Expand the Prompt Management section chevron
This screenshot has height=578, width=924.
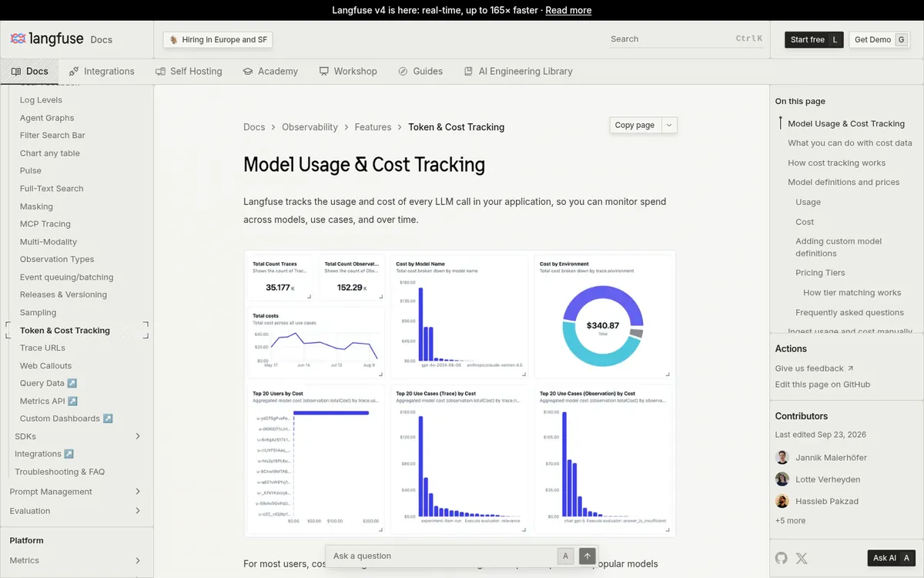coord(138,492)
